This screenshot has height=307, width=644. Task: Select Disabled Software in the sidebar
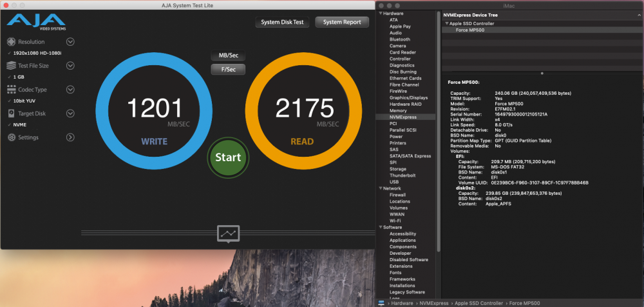pos(409,260)
